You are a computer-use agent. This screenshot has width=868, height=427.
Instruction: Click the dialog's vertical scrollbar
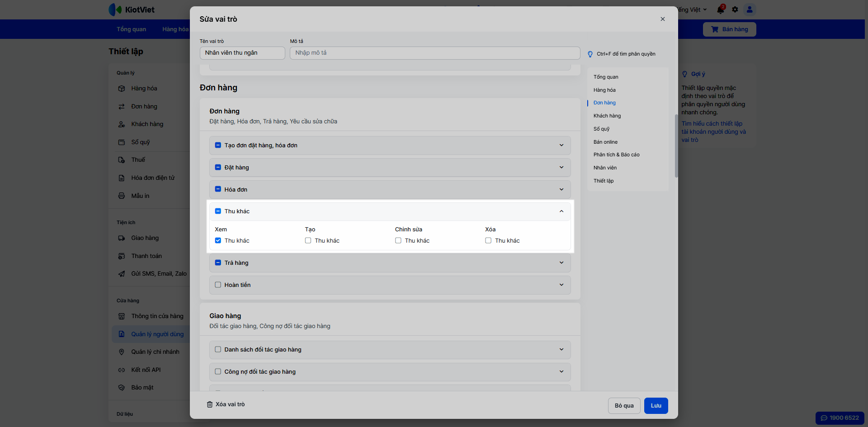pos(676,145)
